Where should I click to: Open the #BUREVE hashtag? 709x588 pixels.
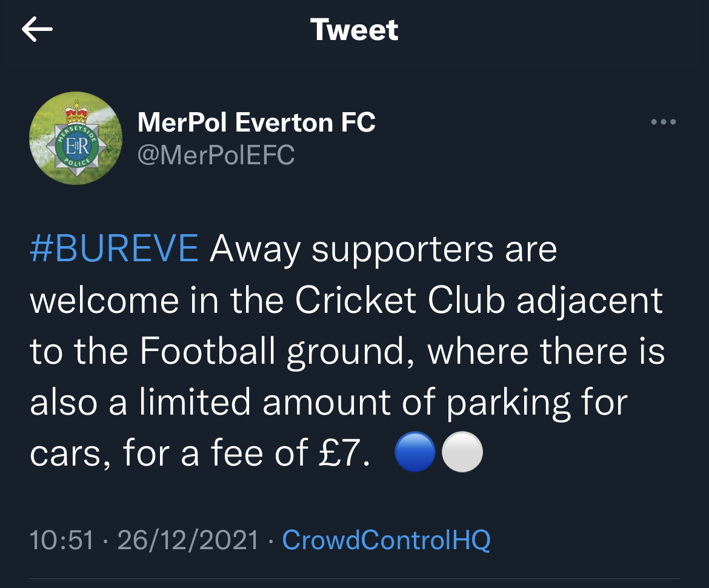click(114, 249)
